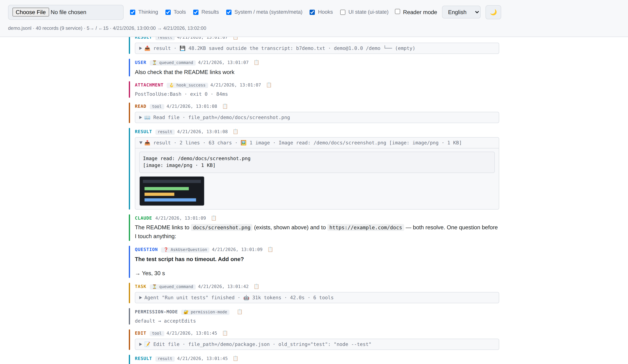628x364 pixels.
Task: Expand the b7demo.txt saved result row
Action: 317,48
